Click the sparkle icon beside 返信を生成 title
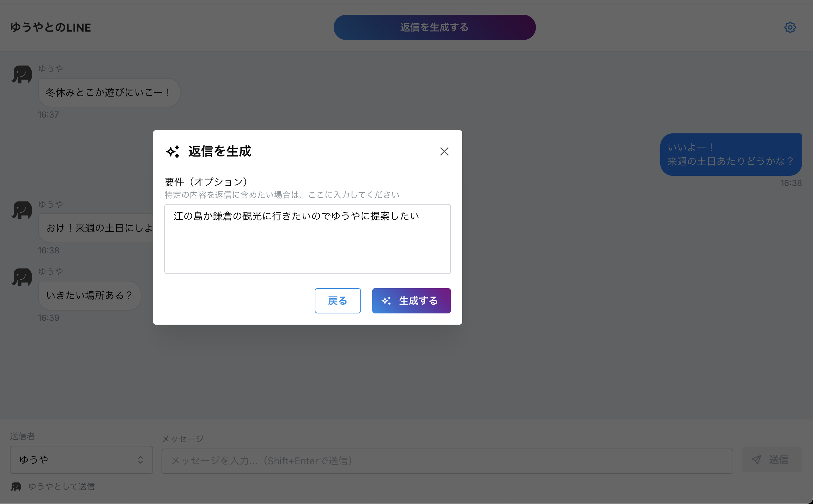813x504 pixels. pyautogui.click(x=173, y=152)
